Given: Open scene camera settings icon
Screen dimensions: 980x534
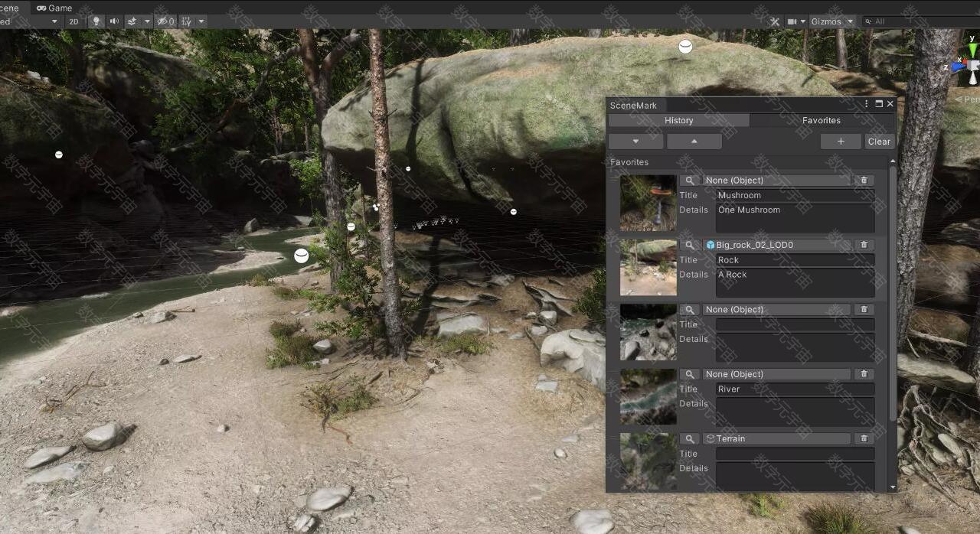Looking at the screenshot, I should (792, 21).
